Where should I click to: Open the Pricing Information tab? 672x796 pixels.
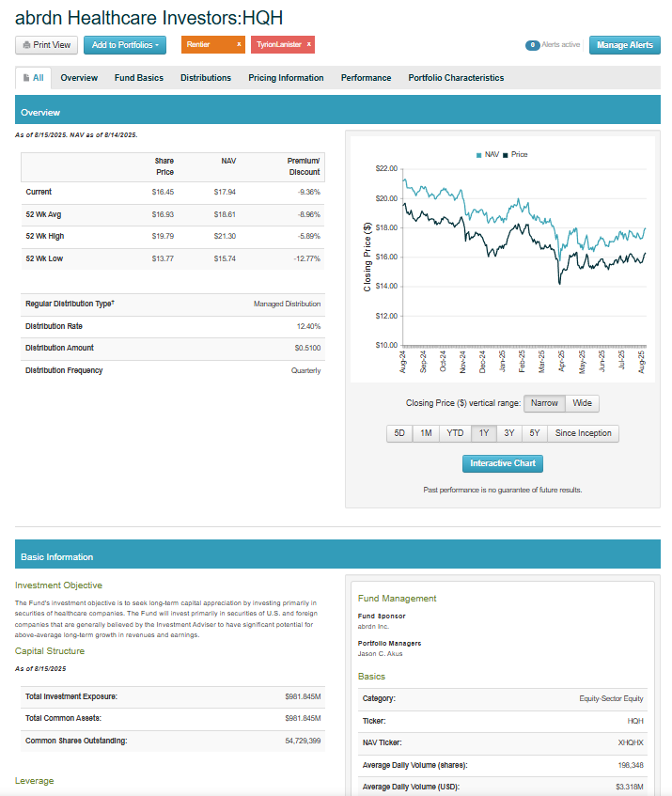coord(286,78)
